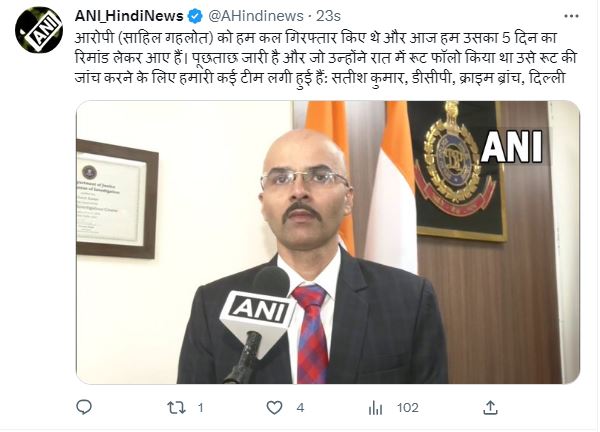Open the video of the man speaking
600x432 pixels.
(x=328, y=242)
